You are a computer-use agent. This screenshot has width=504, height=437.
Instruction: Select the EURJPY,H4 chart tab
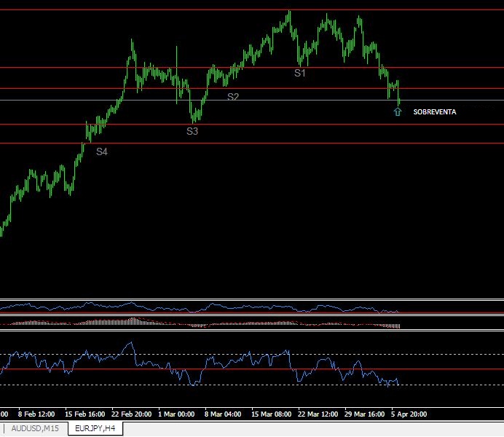coord(95,428)
